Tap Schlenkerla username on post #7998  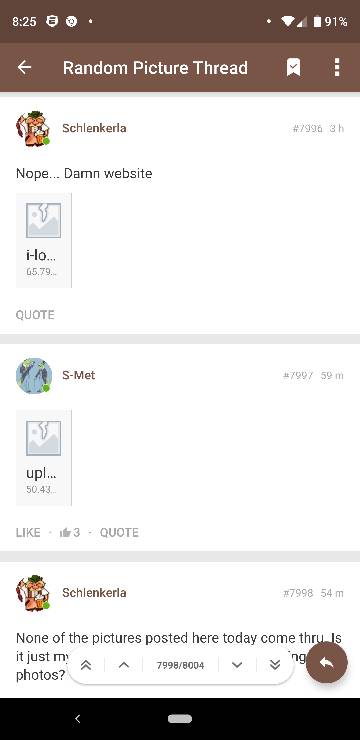[94, 593]
